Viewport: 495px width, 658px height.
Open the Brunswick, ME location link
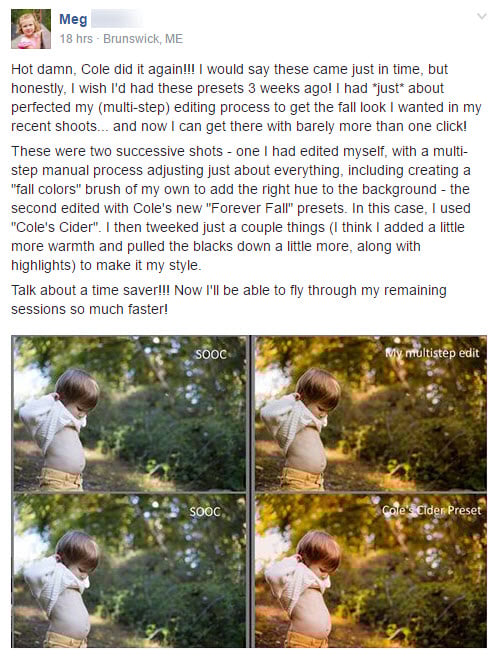click(143, 39)
